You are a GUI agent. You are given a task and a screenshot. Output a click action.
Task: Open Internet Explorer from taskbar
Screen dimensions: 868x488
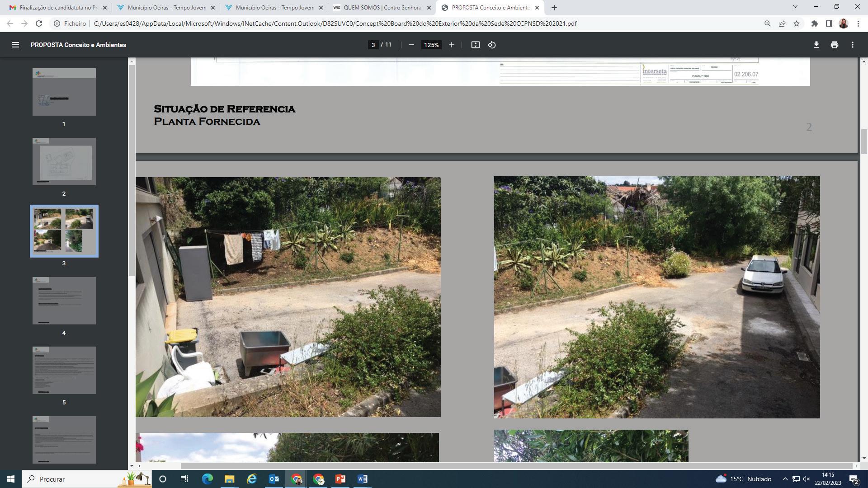pyautogui.click(x=251, y=479)
